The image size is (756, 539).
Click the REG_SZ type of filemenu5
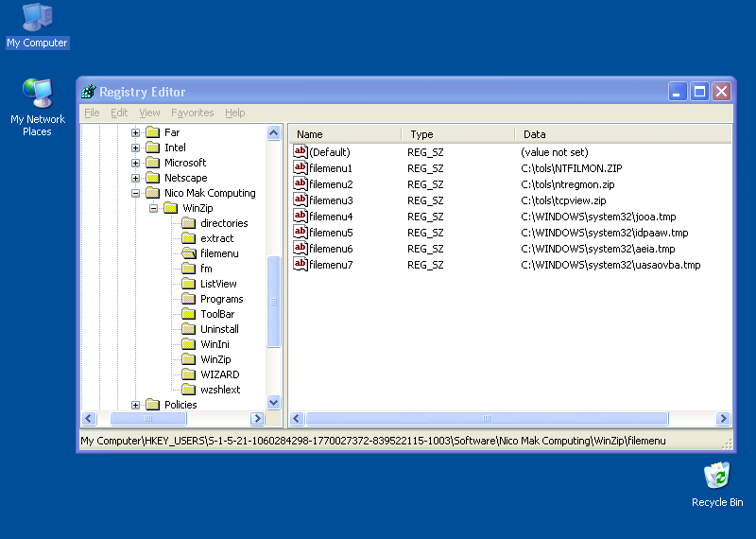click(425, 233)
